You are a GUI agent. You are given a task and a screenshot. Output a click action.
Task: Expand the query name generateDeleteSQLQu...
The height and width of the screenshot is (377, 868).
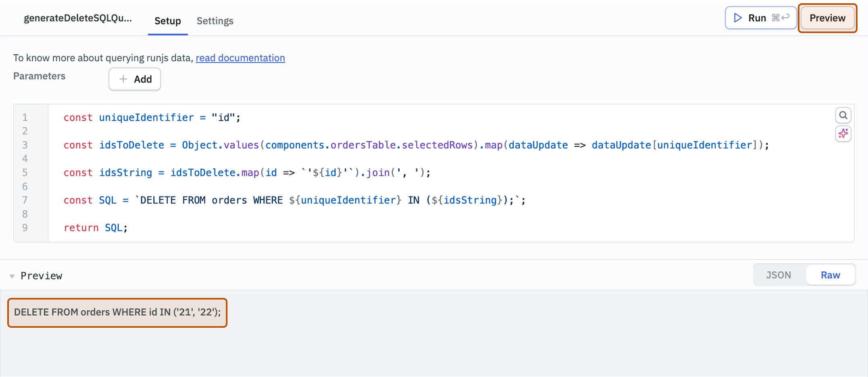(78, 18)
